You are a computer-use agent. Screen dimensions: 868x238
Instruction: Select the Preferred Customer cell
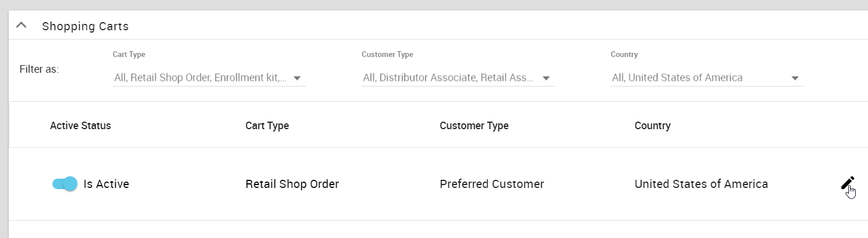click(x=492, y=184)
